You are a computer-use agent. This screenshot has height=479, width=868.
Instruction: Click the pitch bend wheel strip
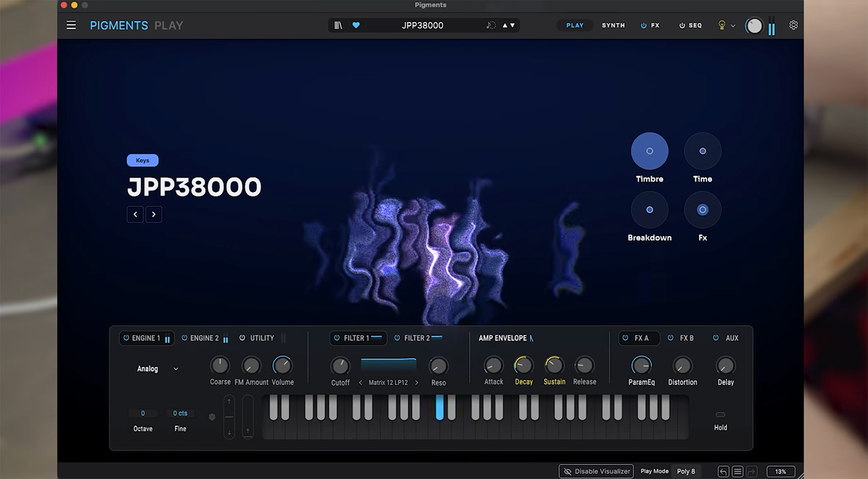pos(229,417)
